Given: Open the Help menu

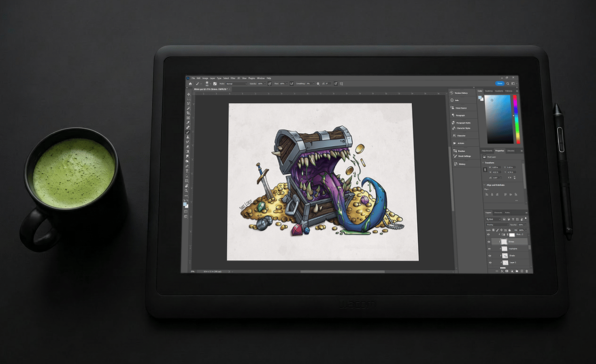Looking at the screenshot, I should coord(269,78).
